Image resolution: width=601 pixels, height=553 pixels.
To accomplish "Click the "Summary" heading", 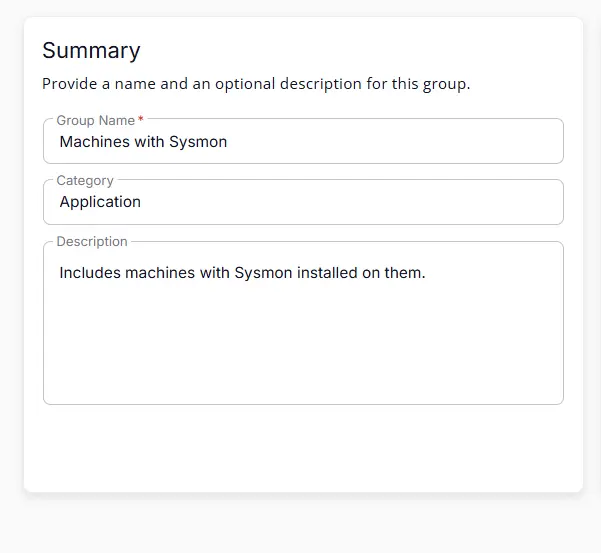I will pyautogui.click(x=91, y=51).
